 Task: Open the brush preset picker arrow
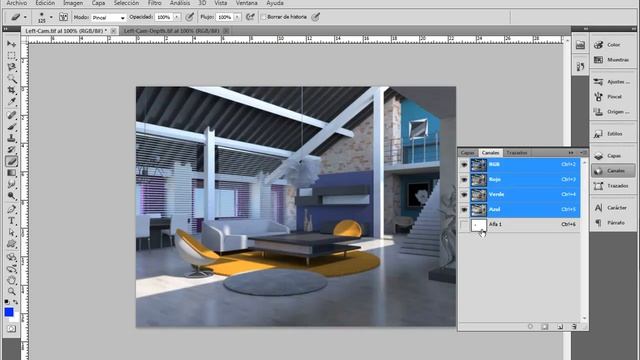pos(51,17)
